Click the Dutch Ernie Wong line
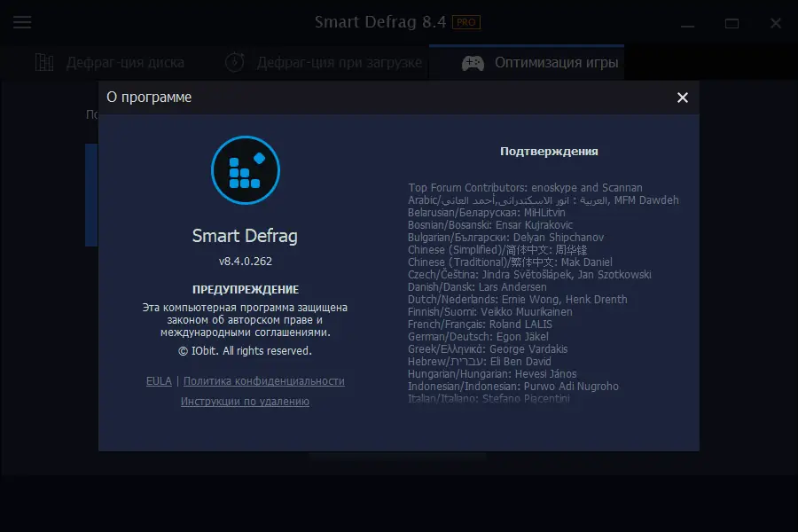This screenshot has width=798, height=532. (518, 300)
